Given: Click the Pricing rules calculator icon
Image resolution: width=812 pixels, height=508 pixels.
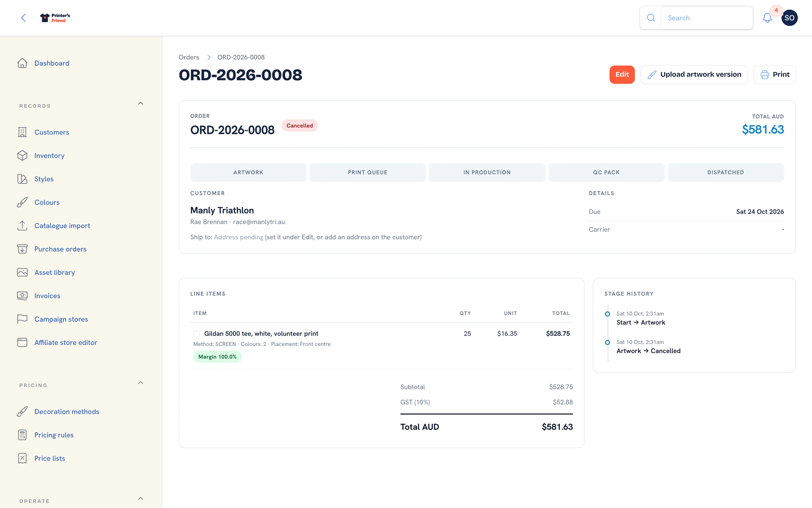Looking at the screenshot, I should [22, 435].
